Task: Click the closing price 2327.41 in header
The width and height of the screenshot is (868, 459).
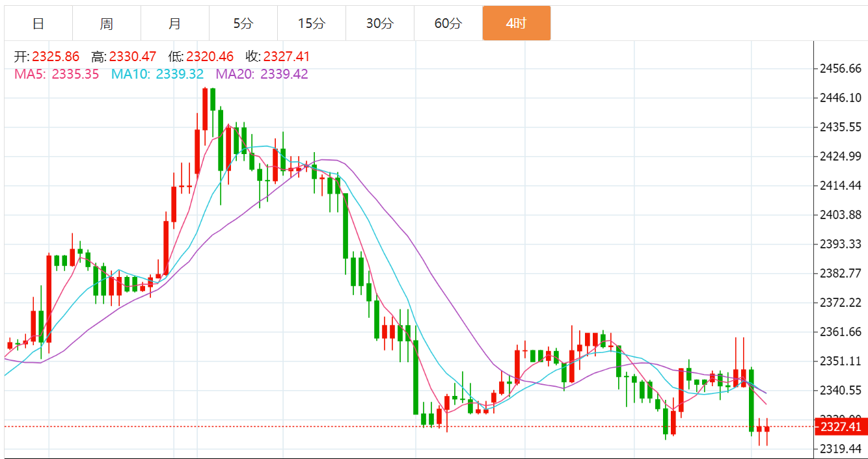Action: pos(286,57)
